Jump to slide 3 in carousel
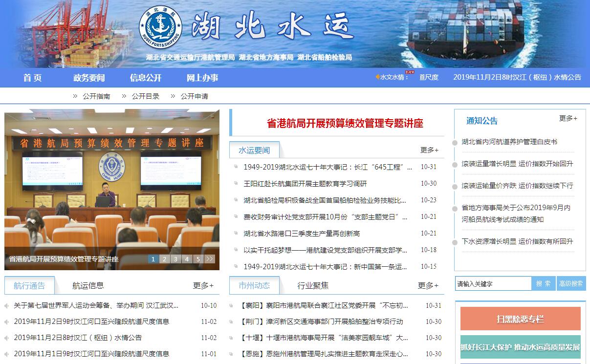Screen dimensions: 590x364 (175, 259)
